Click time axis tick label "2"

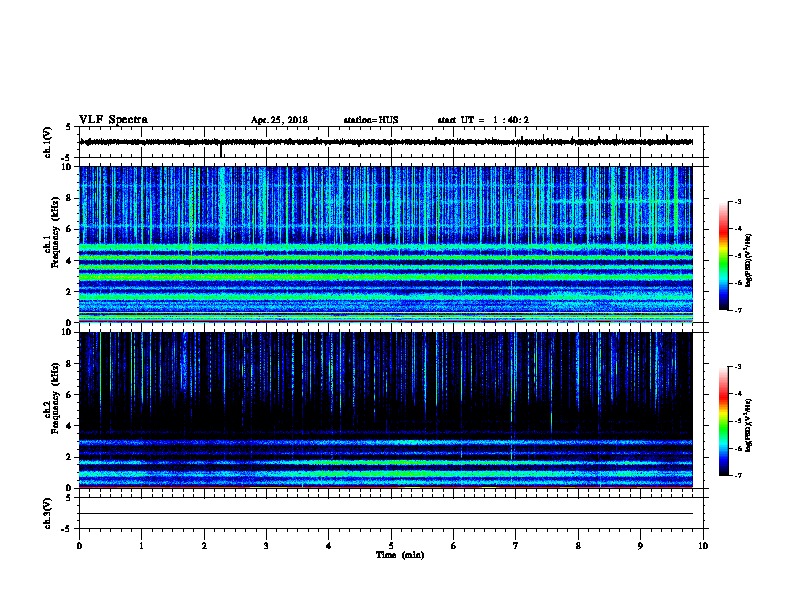[204, 546]
